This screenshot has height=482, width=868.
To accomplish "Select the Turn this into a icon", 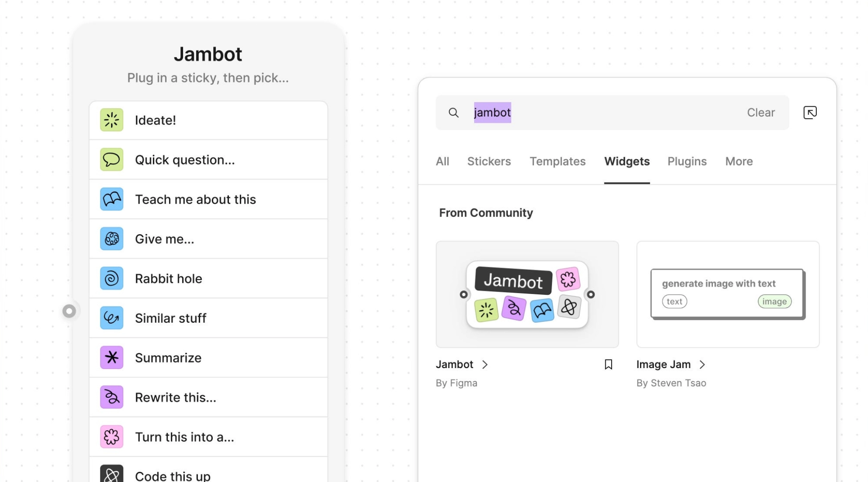I will 111,436.
